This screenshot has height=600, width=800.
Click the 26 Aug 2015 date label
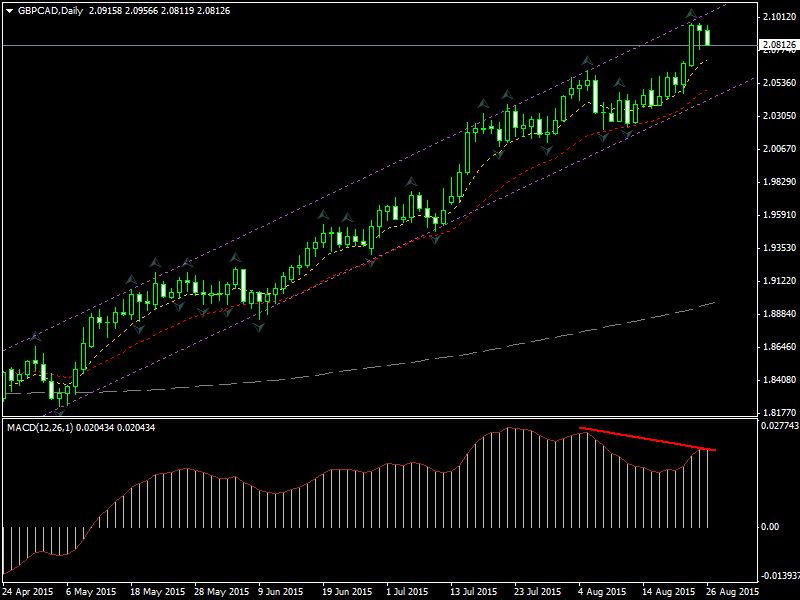pyautogui.click(x=732, y=592)
